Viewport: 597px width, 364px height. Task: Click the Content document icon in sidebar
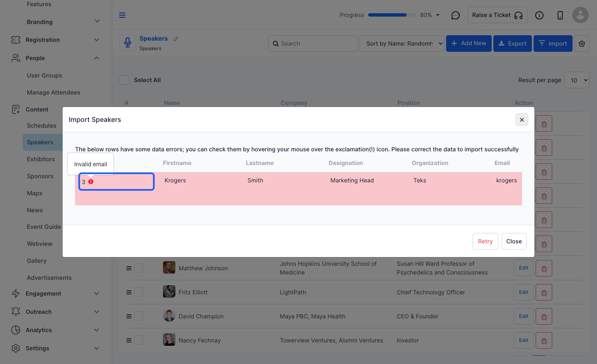(16, 109)
